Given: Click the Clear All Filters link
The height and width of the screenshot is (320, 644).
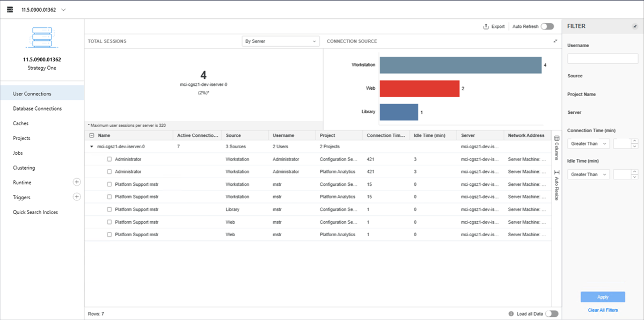Looking at the screenshot, I should point(602,310).
